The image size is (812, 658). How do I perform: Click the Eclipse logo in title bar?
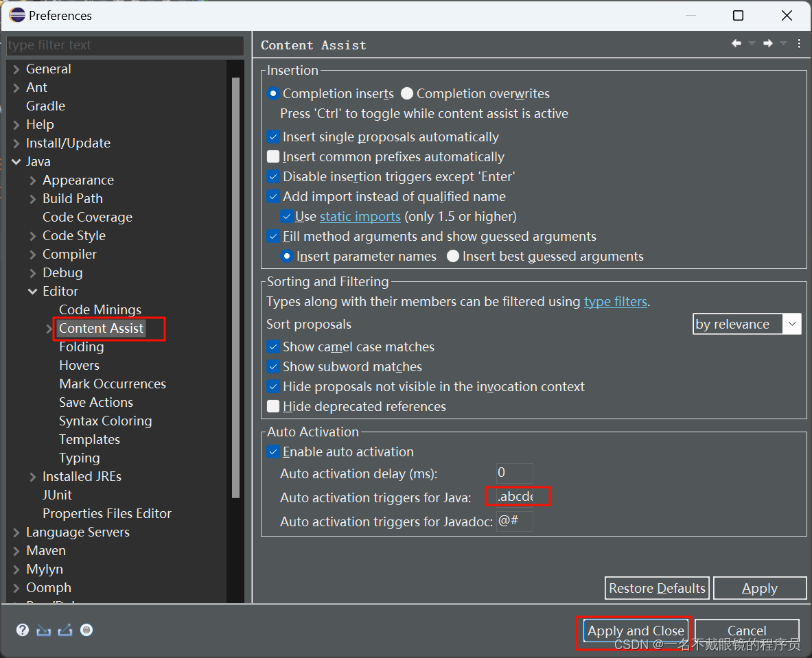click(17, 15)
